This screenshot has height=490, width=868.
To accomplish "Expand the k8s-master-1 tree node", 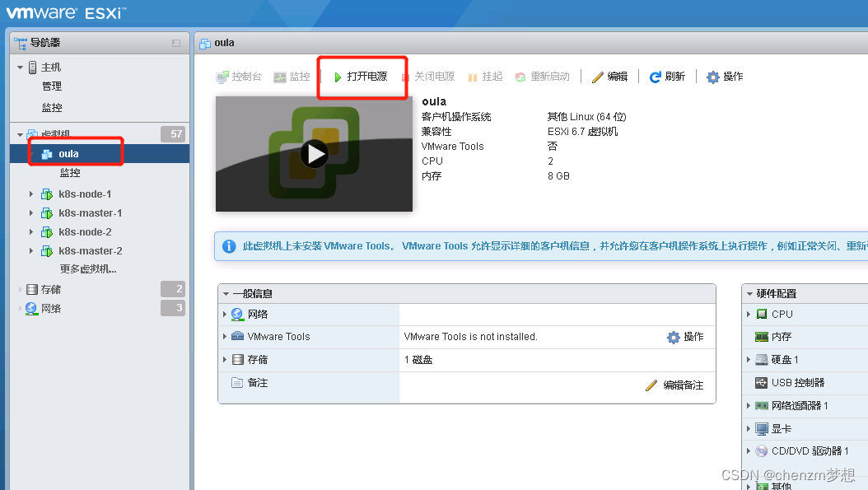I will coord(31,212).
